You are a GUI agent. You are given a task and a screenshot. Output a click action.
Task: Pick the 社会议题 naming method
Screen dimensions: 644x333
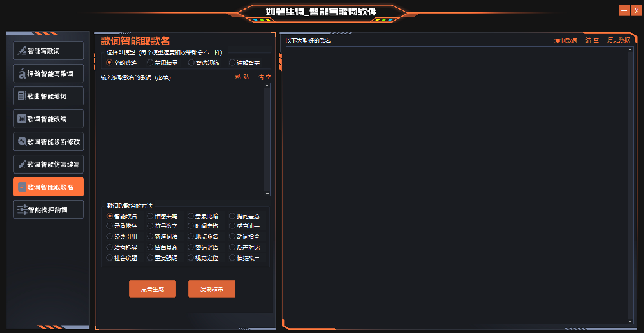tap(110, 257)
